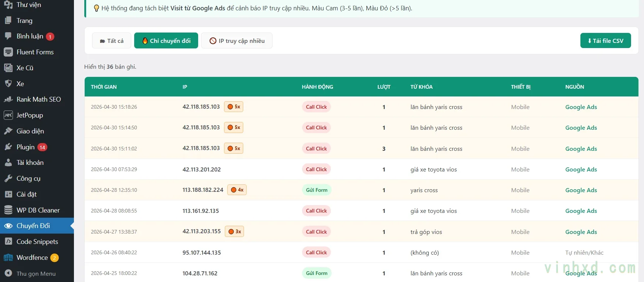Click '(không có)' keyword cell
The height and width of the screenshot is (282, 644).
point(425,252)
